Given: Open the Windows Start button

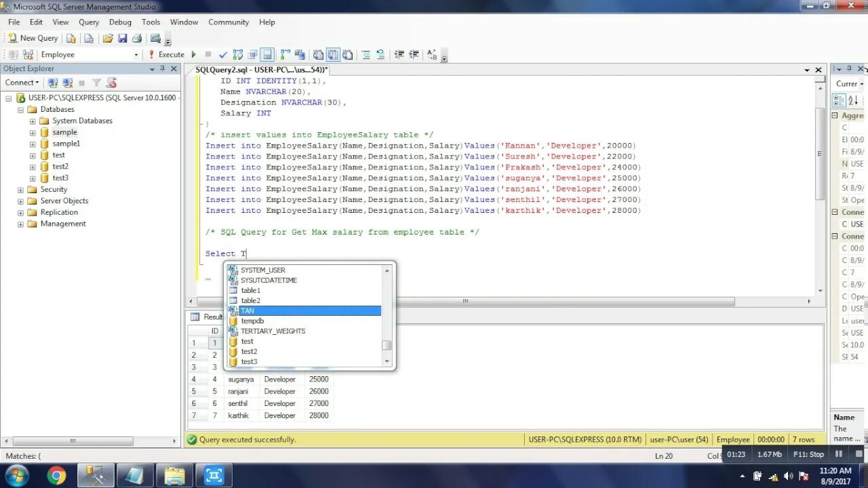Looking at the screenshot, I should click(x=16, y=476).
